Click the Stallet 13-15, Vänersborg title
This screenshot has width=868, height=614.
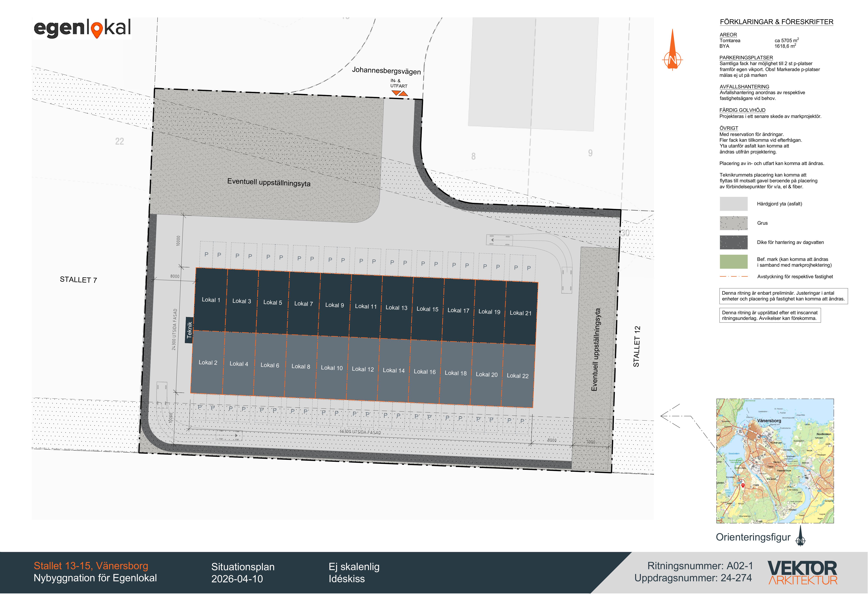pos(91,566)
